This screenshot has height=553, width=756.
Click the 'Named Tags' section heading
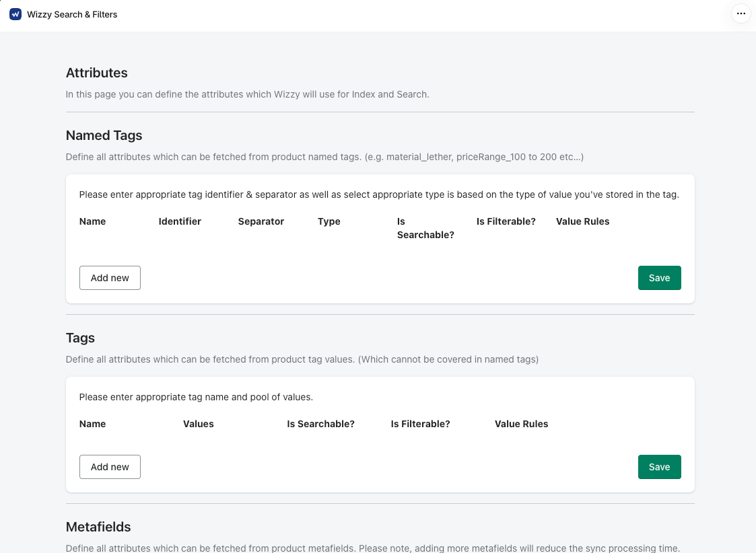(x=104, y=135)
